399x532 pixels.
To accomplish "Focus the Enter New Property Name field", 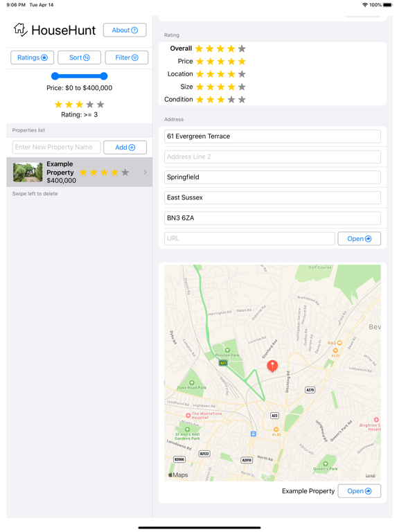I will click(x=56, y=148).
